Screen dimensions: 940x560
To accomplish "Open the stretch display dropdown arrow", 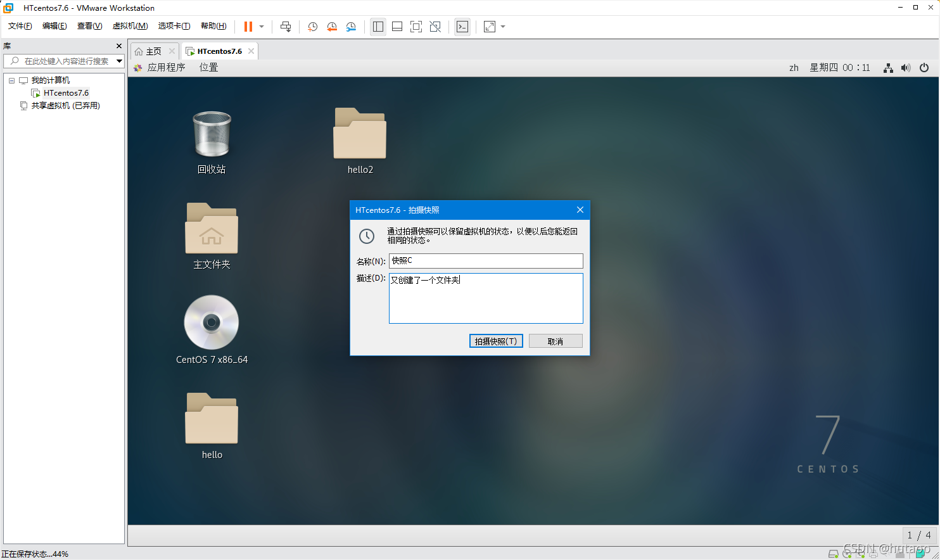I will click(x=503, y=27).
